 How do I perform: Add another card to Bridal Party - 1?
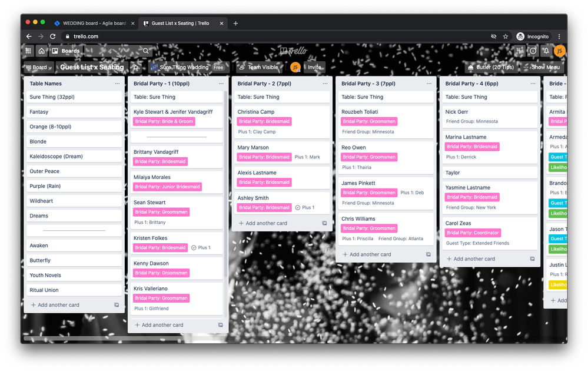159,325
